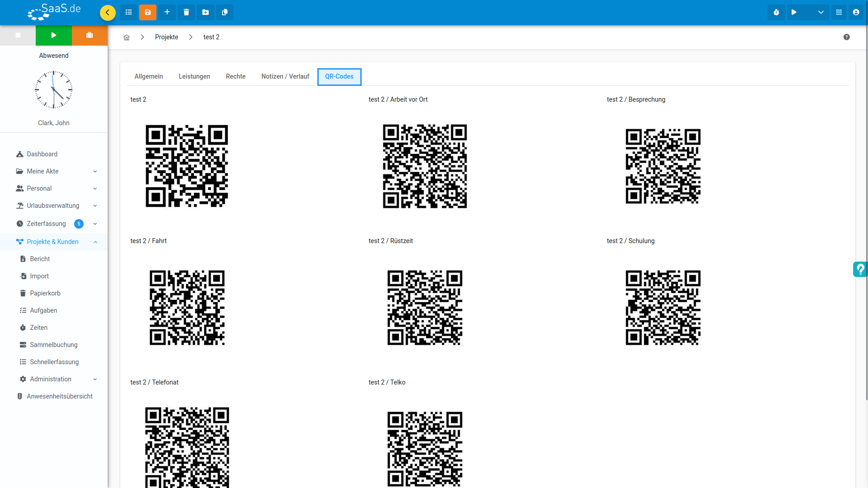Switch to Leistungen tab
The width and height of the screenshot is (868, 488).
[194, 76]
